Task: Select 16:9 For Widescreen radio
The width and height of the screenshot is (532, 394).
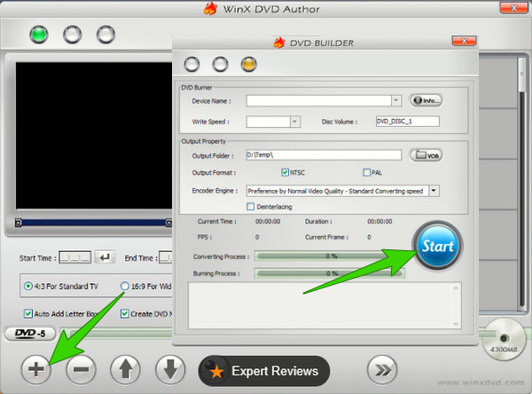Action: pos(125,286)
